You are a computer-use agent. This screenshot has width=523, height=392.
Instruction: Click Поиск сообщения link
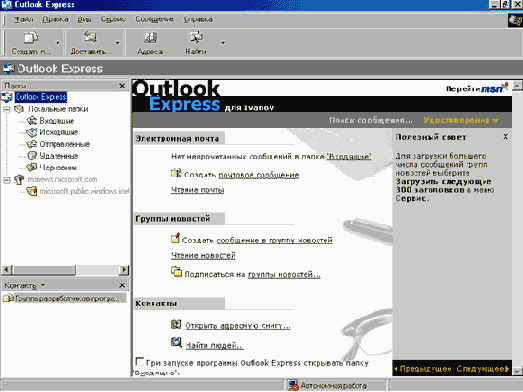371,120
